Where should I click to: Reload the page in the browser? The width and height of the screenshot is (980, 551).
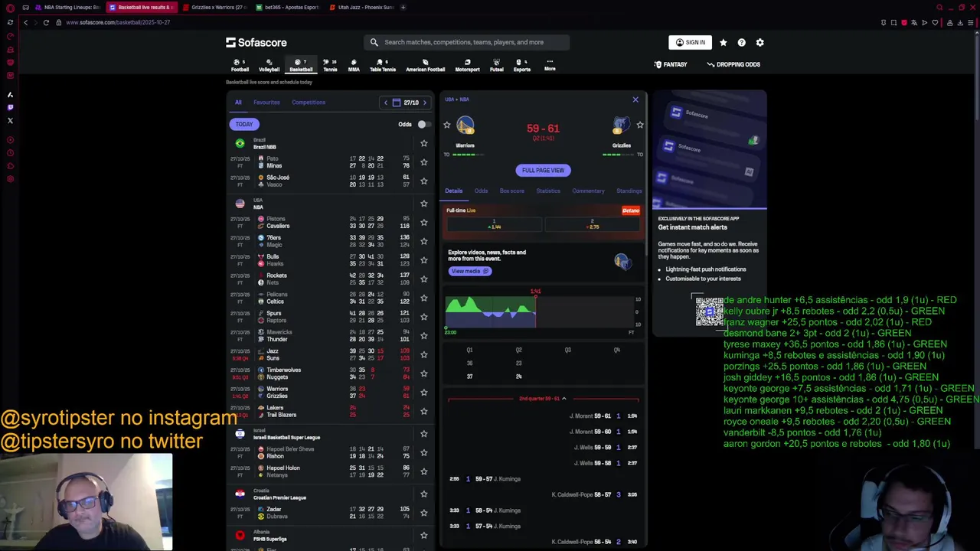pyautogui.click(x=46, y=22)
